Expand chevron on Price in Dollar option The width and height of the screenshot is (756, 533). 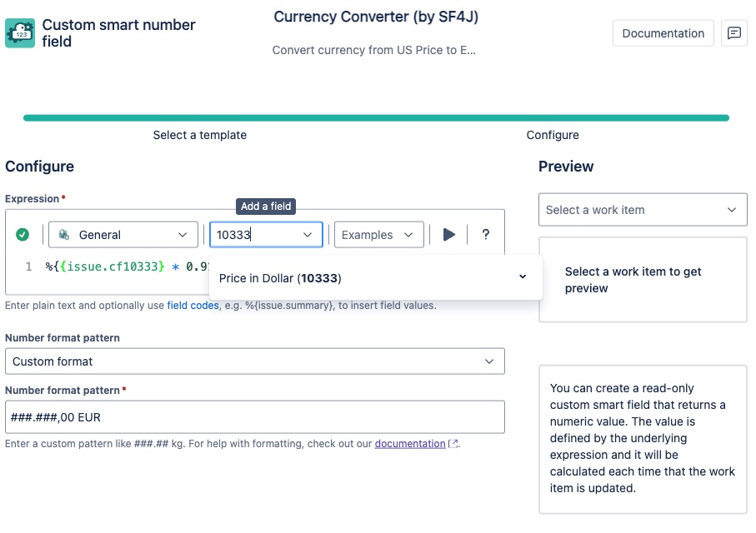(x=523, y=277)
